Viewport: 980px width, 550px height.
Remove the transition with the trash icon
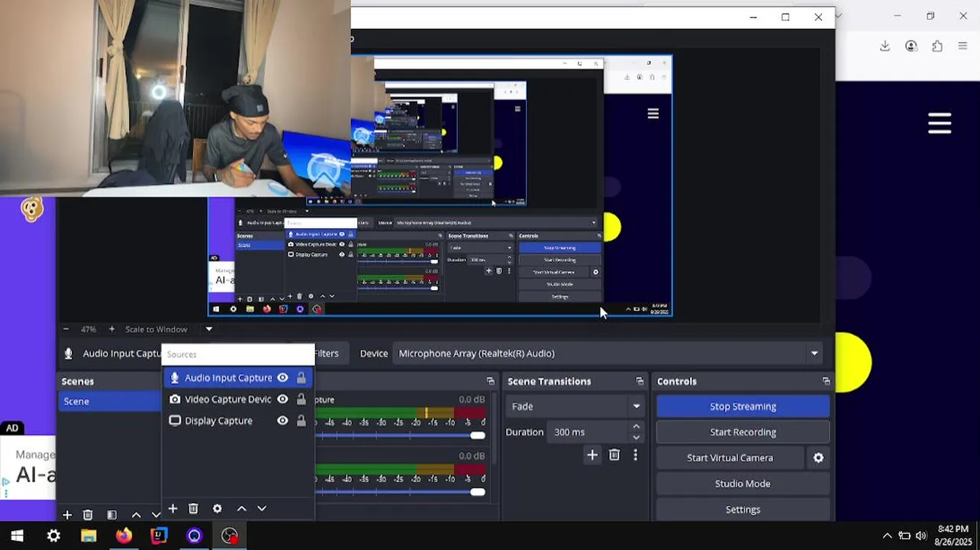coord(614,455)
